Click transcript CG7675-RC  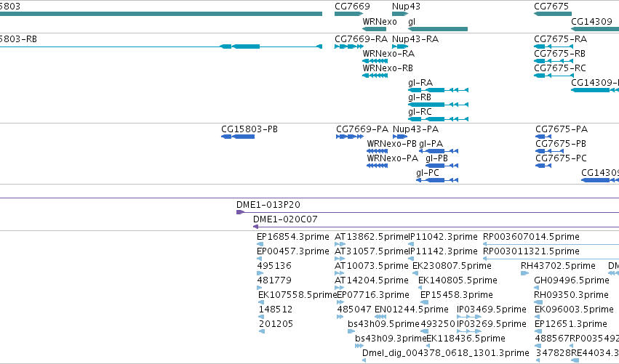pos(560,68)
